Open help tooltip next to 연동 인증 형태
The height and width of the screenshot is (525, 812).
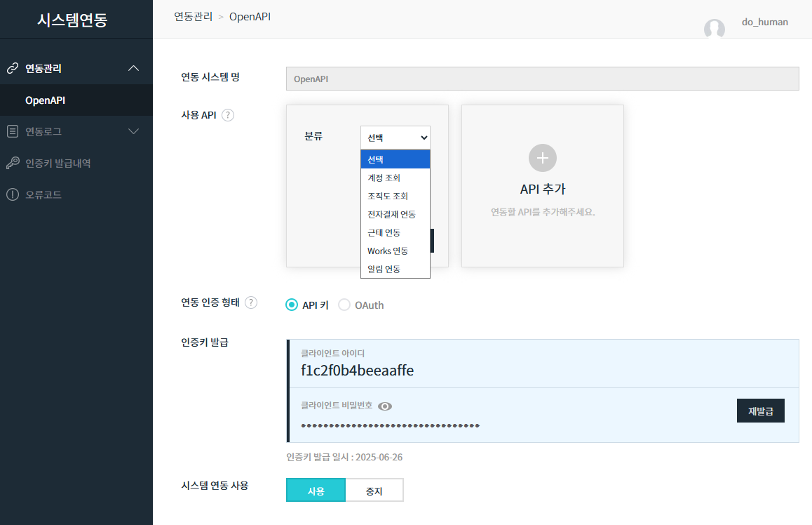pyautogui.click(x=251, y=303)
